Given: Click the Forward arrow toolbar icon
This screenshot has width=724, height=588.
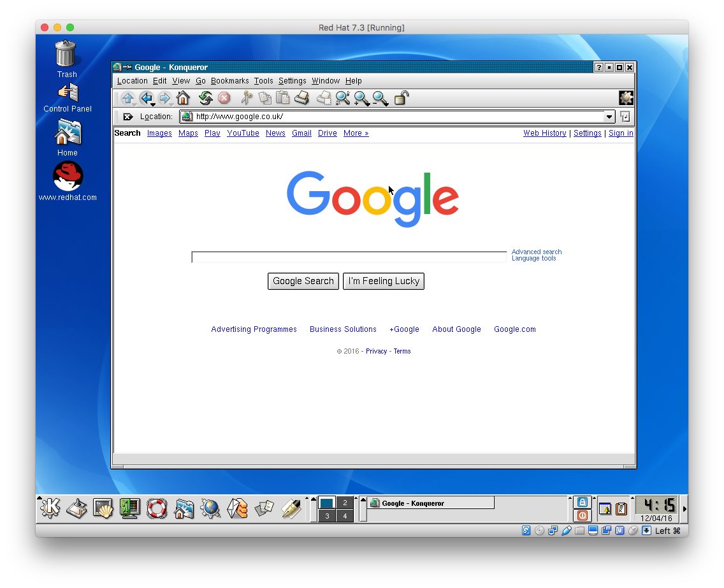Looking at the screenshot, I should pos(164,98).
